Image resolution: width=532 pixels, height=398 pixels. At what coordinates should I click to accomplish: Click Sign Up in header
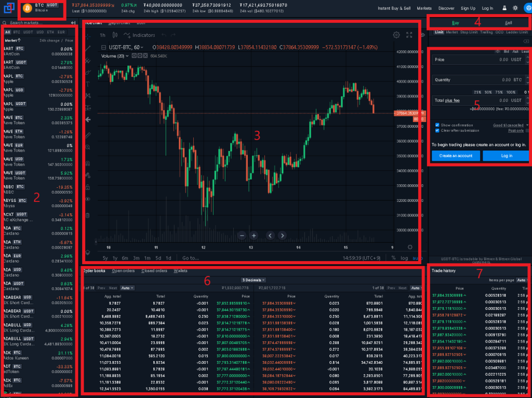pyautogui.click(x=468, y=8)
